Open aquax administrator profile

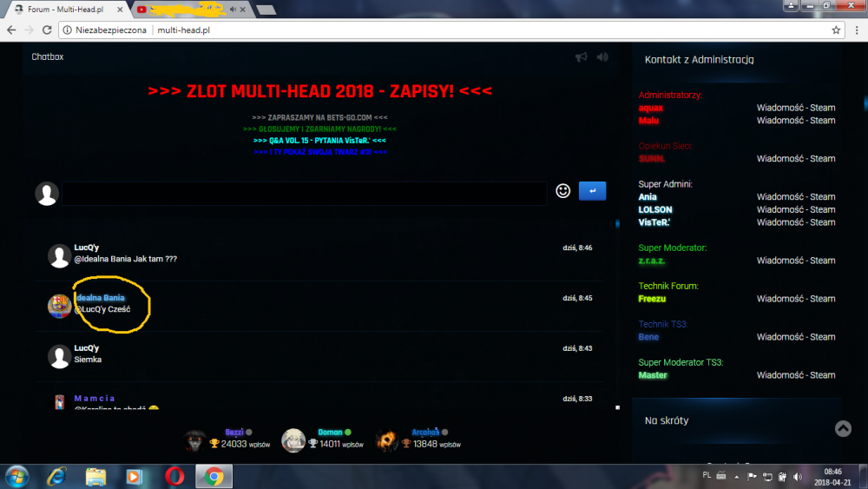(x=651, y=108)
